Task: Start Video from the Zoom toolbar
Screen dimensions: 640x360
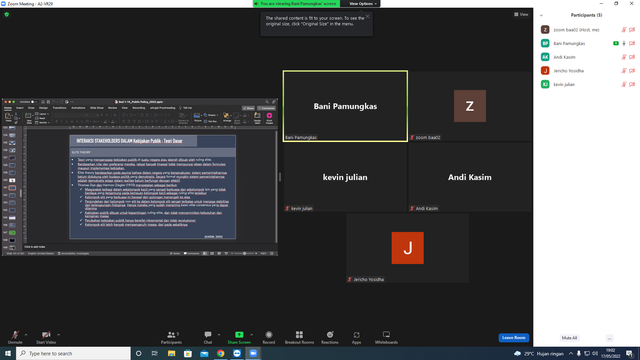Action: (x=46, y=337)
